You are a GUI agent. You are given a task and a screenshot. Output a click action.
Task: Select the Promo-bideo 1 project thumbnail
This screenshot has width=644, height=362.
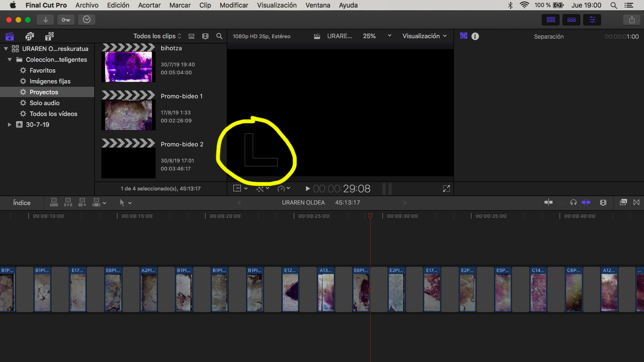pos(128,111)
